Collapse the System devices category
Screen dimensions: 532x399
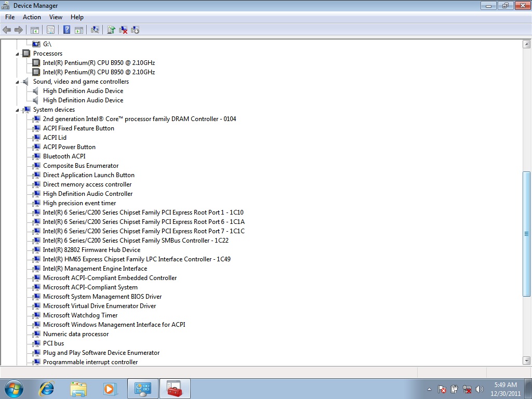tap(17, 110)
